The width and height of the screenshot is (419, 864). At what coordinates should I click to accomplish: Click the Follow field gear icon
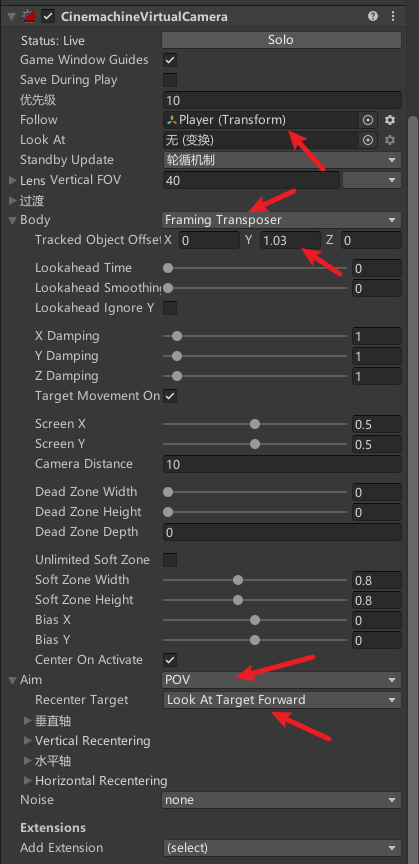click(390, 120)
